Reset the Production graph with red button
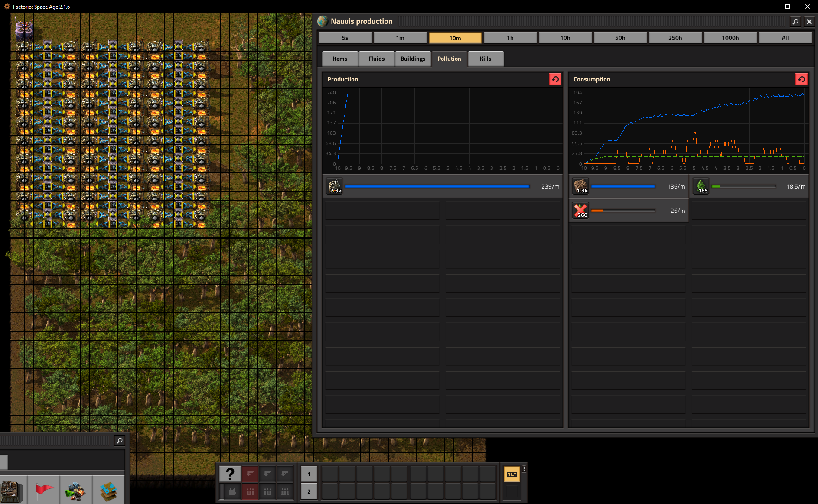Viewport: 818px width, 504px height. (555, 79)
